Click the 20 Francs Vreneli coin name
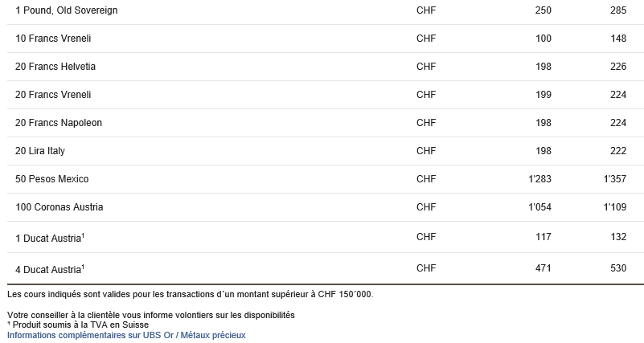The width and height of the screenshot is (644, 343). 53,95
